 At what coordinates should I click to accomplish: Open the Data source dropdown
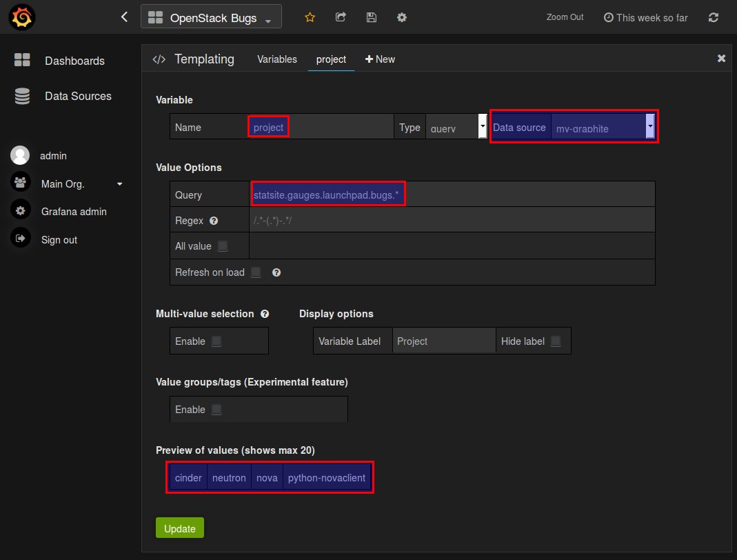click(603, 126)
